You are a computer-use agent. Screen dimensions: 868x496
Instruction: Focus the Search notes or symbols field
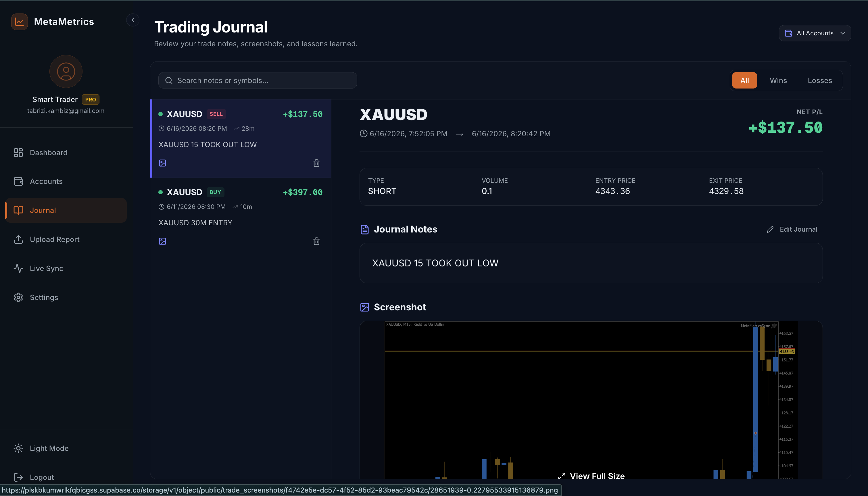258,80
